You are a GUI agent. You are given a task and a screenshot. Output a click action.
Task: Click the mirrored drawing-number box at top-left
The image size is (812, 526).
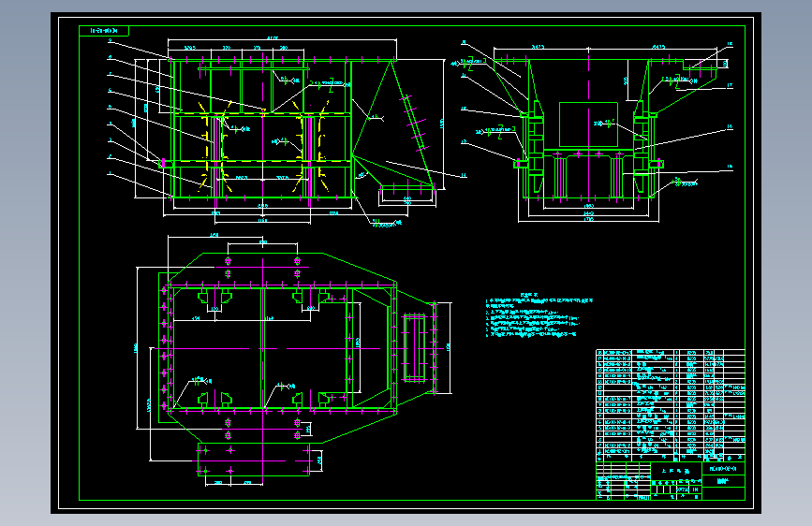click(104, 31)
